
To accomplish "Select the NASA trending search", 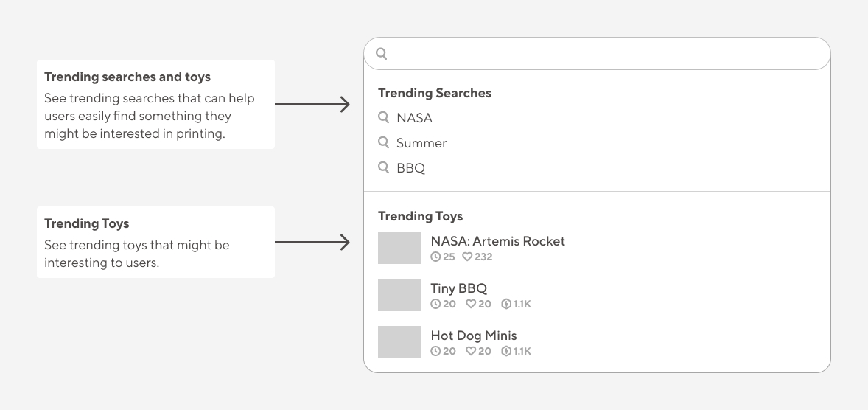I will coord(414,118).
